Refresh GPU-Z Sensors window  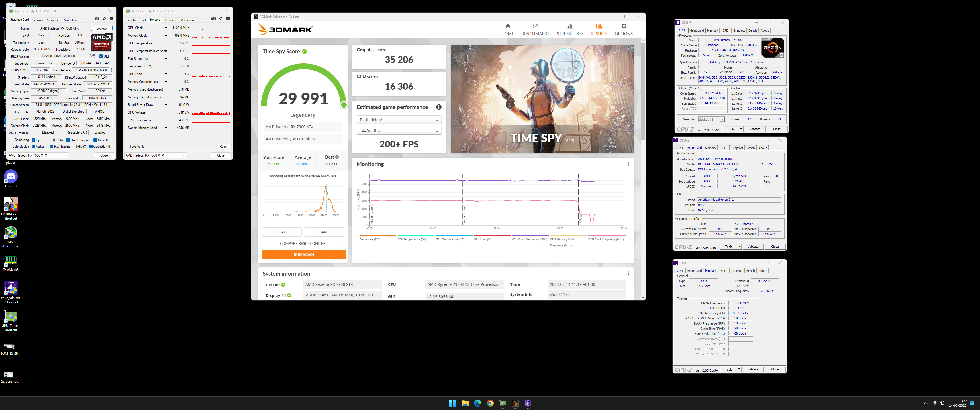click(x=221, y=19)
